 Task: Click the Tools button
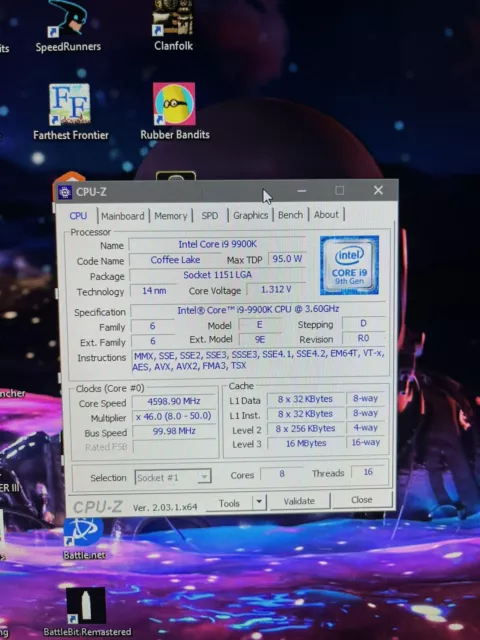tap(229, 503)
